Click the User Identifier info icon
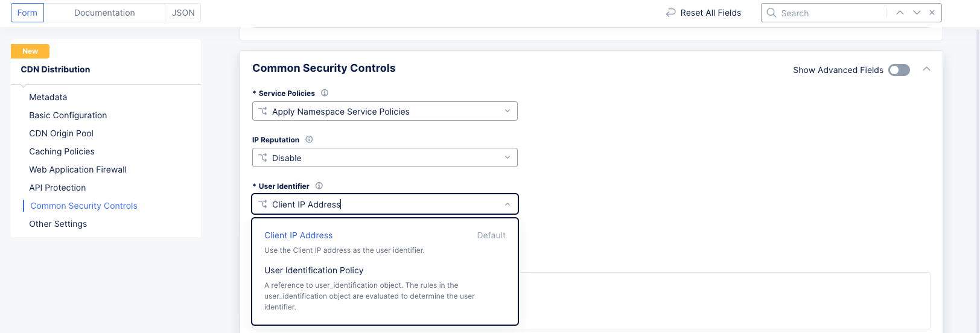980x333 pixels. click(x=319, y=186)
